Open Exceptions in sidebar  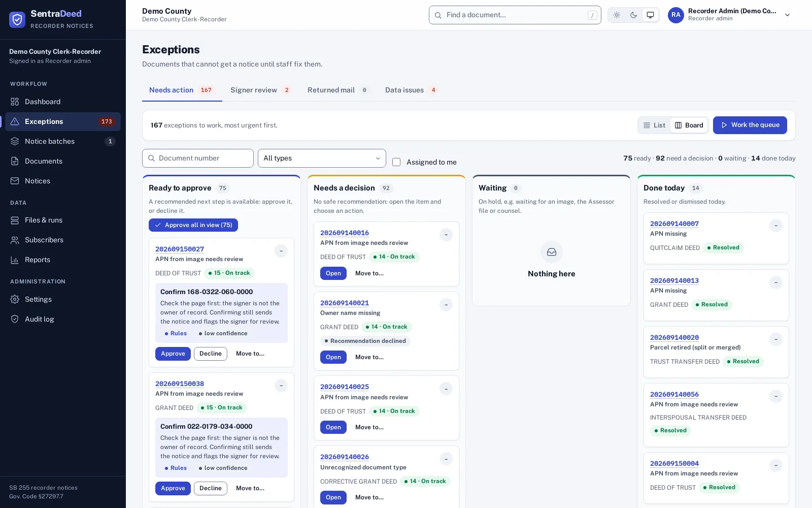click(x=63, y=121)
